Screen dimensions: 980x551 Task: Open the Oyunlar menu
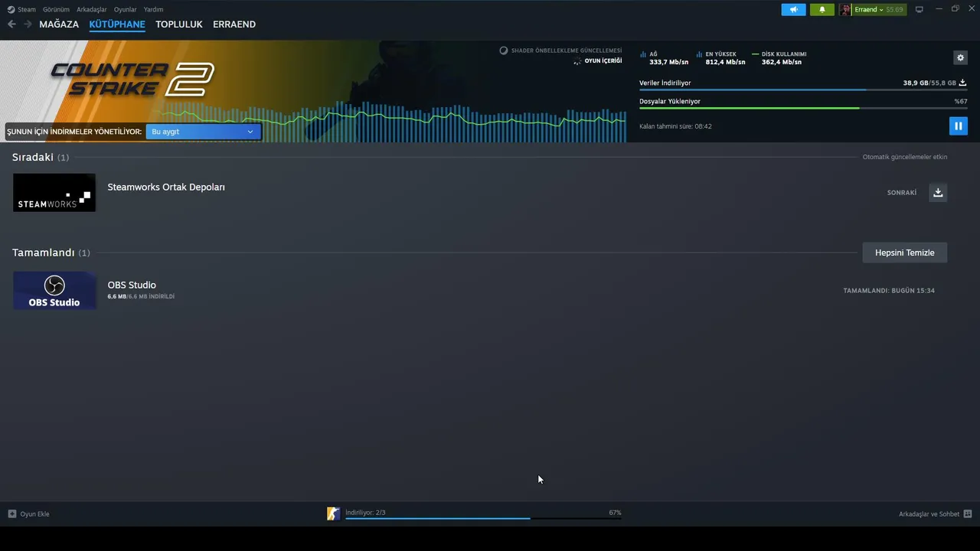126,10
